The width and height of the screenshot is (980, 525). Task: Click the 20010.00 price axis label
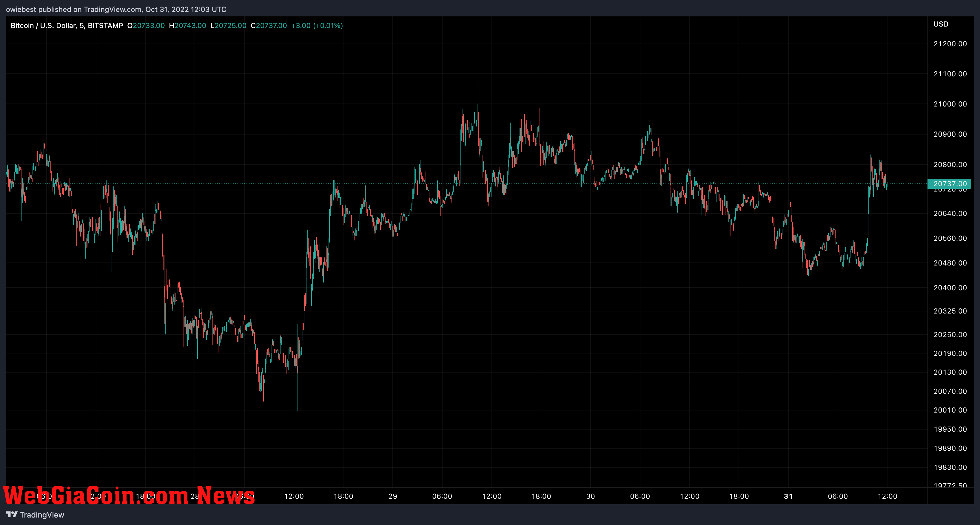950,410
